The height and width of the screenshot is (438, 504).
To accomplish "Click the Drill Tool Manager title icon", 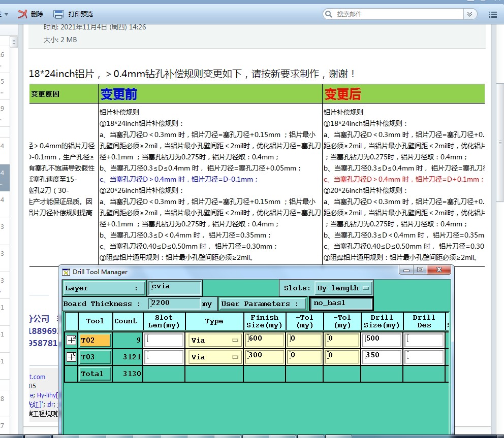I will click(x=66, y=272).
